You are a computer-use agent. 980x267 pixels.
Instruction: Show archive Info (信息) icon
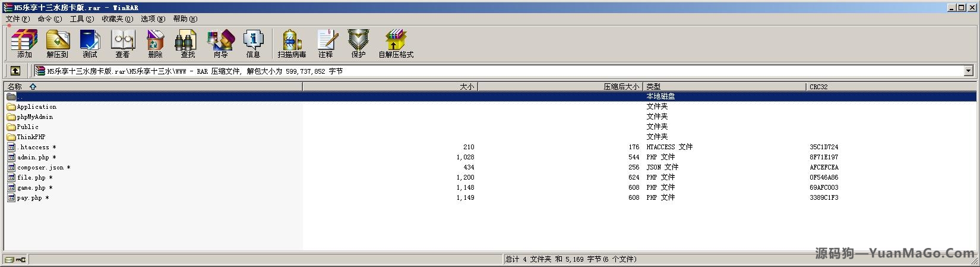pyautogui.click(x=253, y=43)
